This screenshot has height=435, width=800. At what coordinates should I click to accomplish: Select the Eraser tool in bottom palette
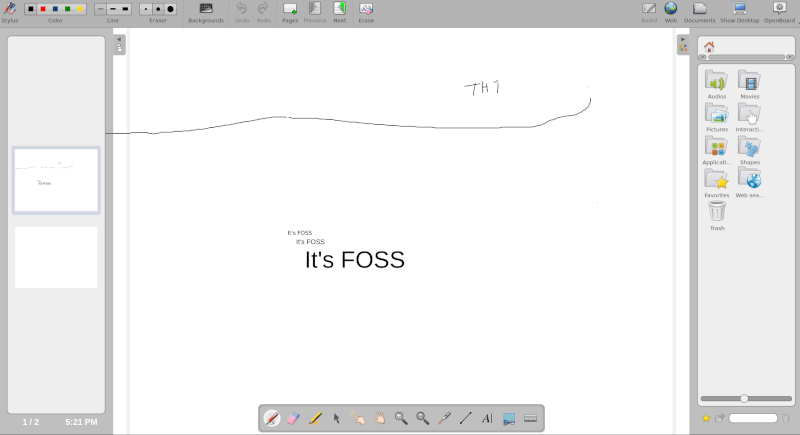tap(293, 418)
